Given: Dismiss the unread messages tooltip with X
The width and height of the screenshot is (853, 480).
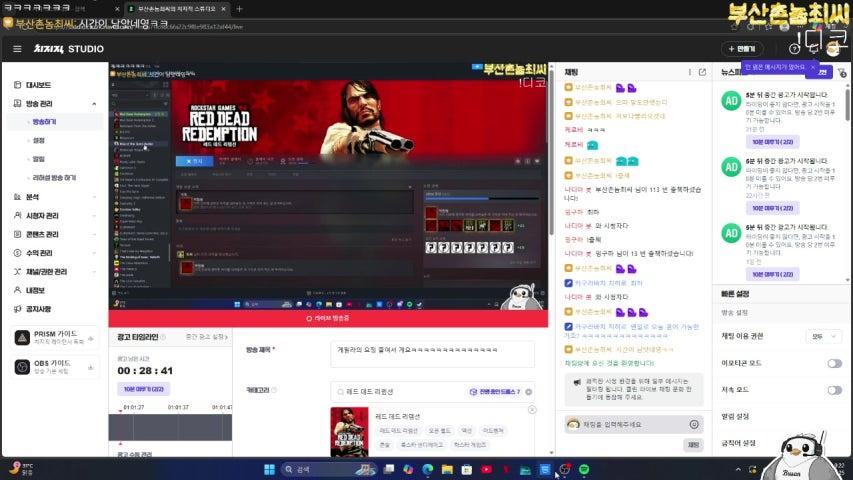Looking at the screenshot, I should point(813,67).
